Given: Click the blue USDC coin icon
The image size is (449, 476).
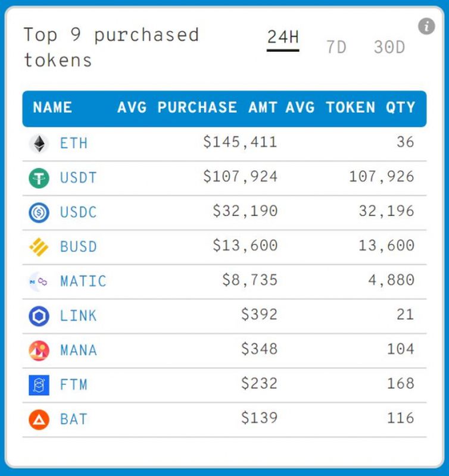Looking at the screenshot, I should [x=39, y=212].
